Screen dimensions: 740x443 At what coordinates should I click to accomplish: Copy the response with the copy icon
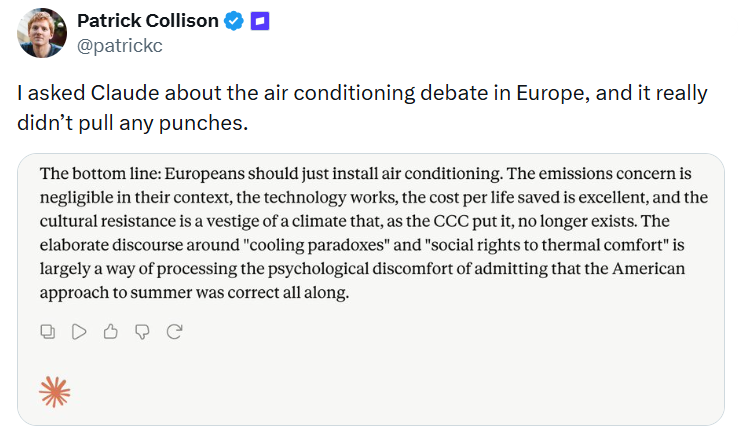tap(48, 332)
